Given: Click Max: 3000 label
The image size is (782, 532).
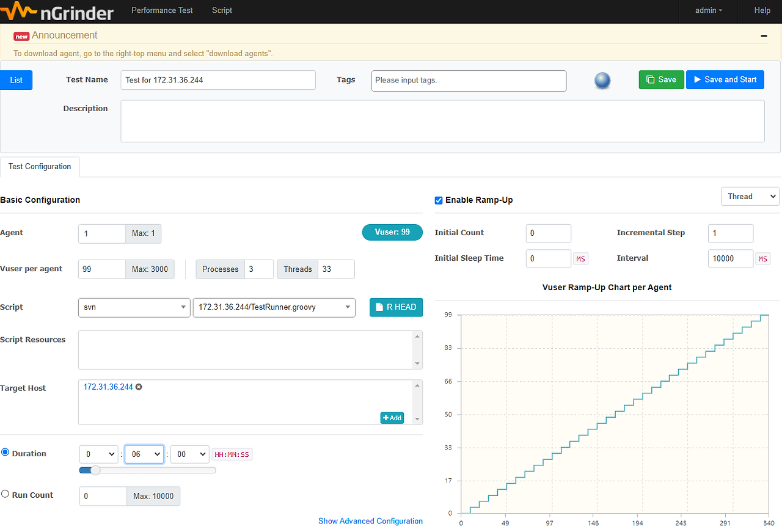Looking at the screenshot, I should click(150, 269).
